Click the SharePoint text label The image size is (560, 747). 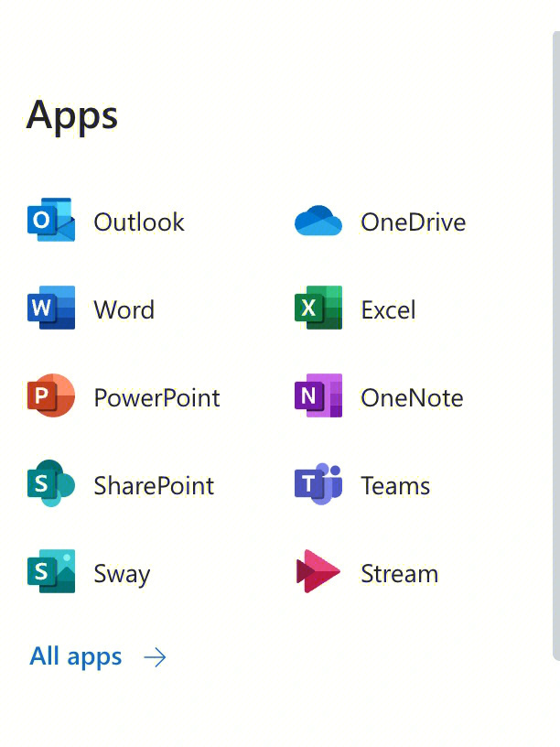point(154,485)
